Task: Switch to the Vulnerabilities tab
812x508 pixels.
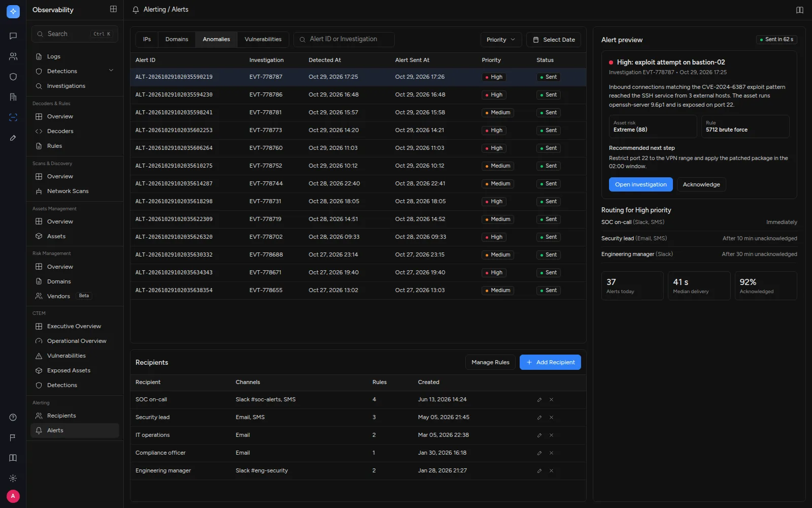Action: 263,39
